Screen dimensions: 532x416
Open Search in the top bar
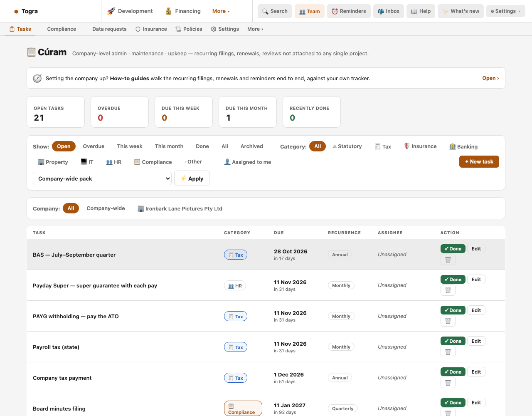275,11
